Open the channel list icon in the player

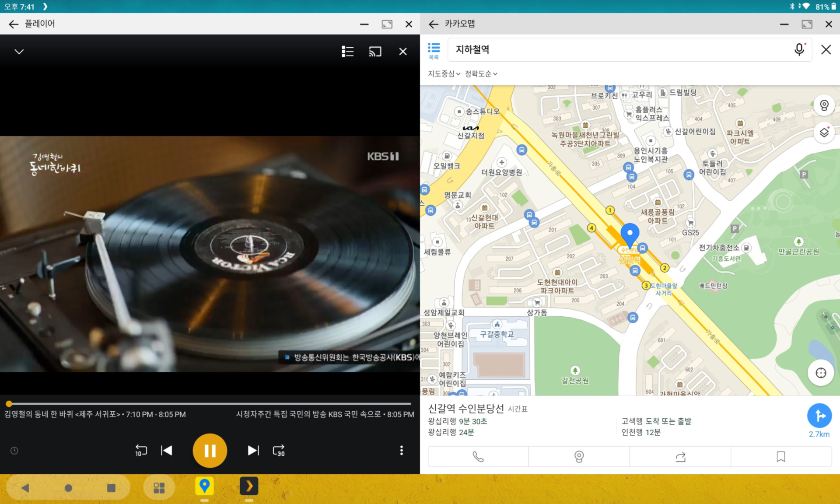tap(347, 52)
